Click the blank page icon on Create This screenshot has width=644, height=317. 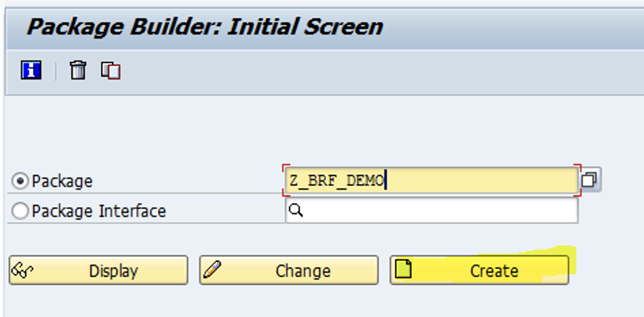click(x=403, y=270)
